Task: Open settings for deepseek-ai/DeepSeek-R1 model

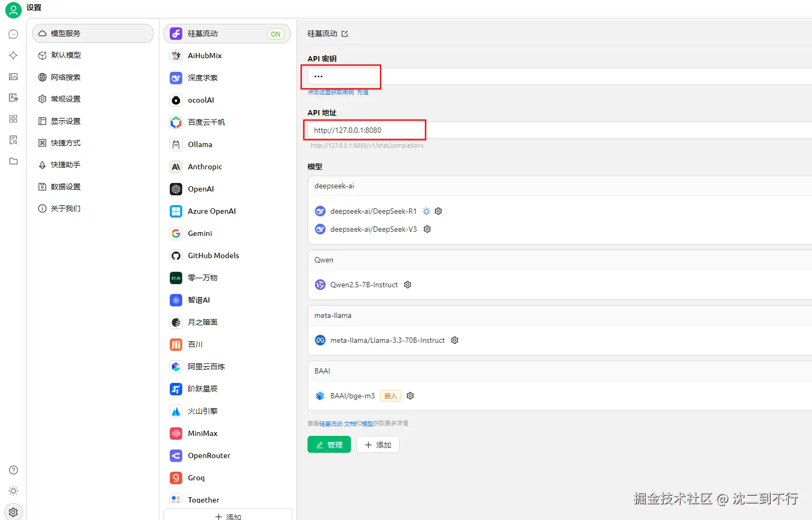Action: [x=438, y=211]
